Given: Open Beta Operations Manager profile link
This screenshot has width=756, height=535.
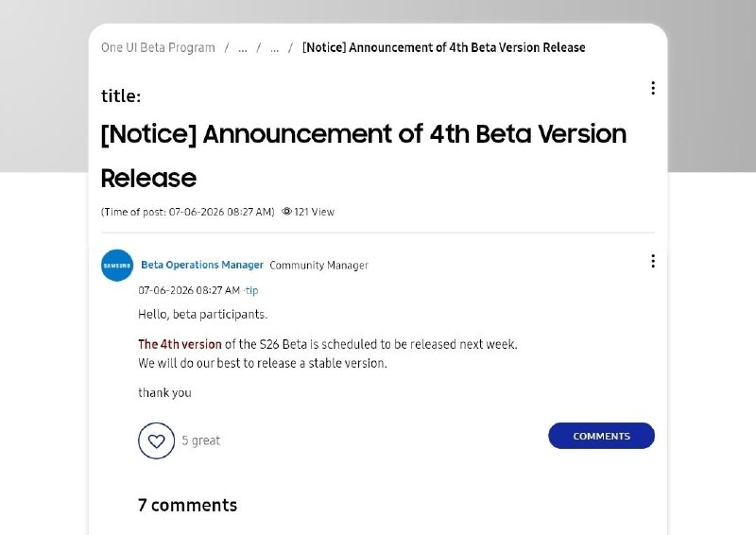Looking at the screenshot, I should click(x=202, y=265).
